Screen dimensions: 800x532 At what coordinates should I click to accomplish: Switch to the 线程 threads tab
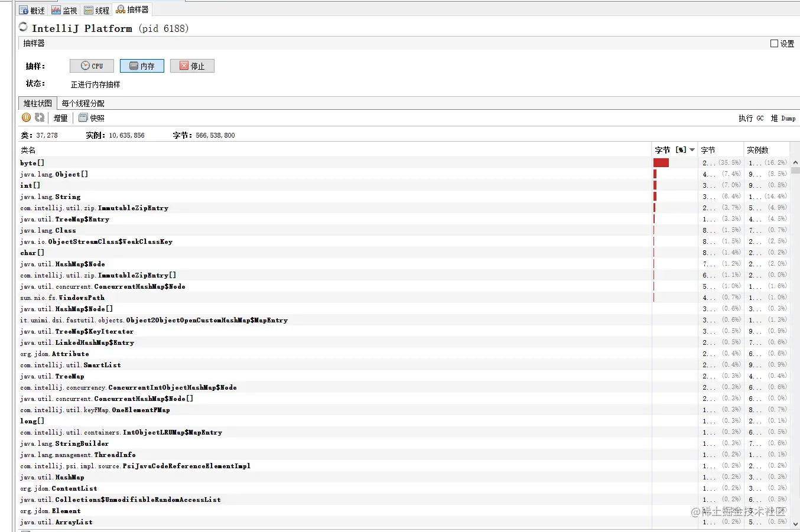(97, 10)
